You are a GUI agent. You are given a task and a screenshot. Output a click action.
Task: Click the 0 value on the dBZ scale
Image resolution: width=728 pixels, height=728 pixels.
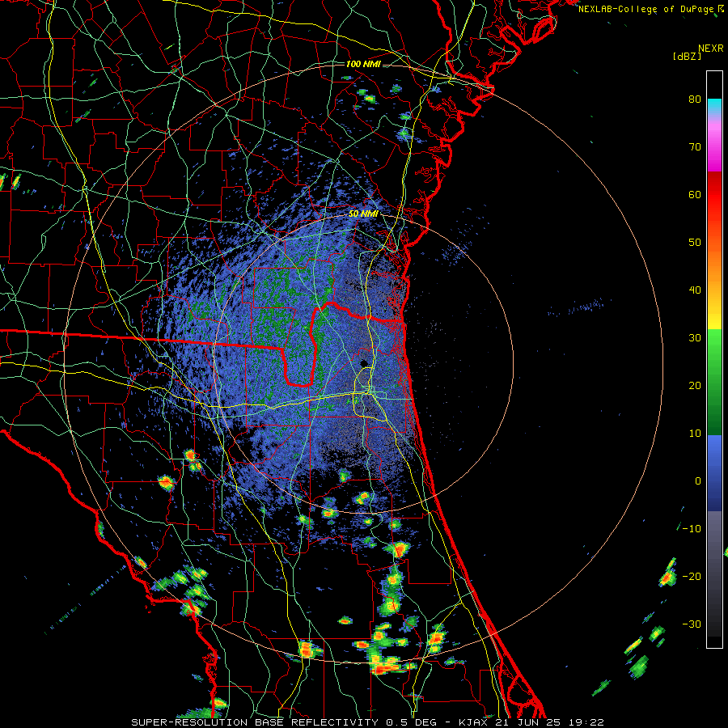[698, 481]
